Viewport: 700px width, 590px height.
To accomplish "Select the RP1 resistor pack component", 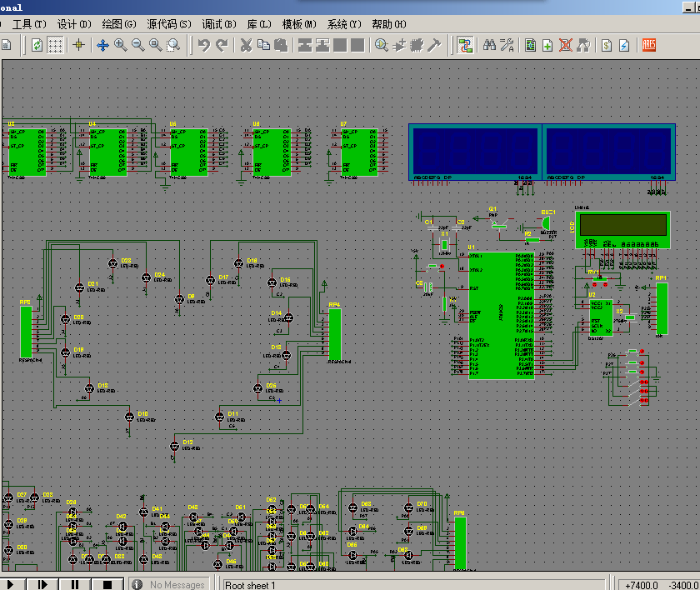I will click(x=662, y=308).
